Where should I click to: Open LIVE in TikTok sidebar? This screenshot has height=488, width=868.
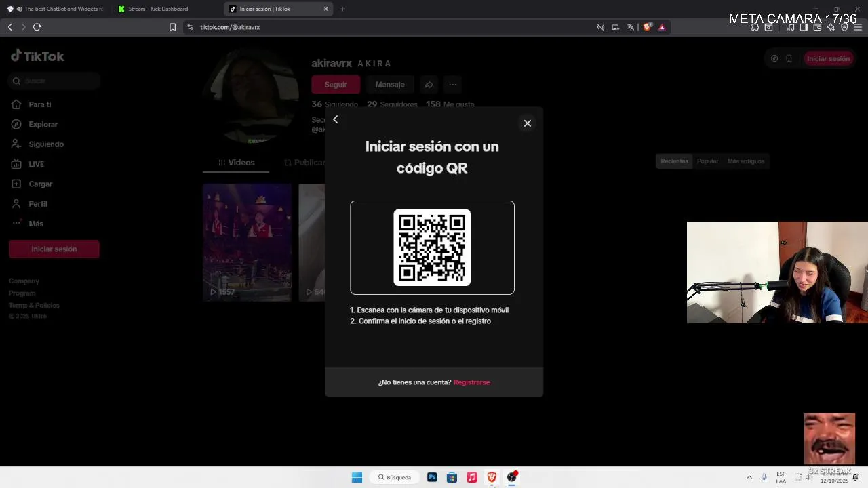tap(36, 164)
